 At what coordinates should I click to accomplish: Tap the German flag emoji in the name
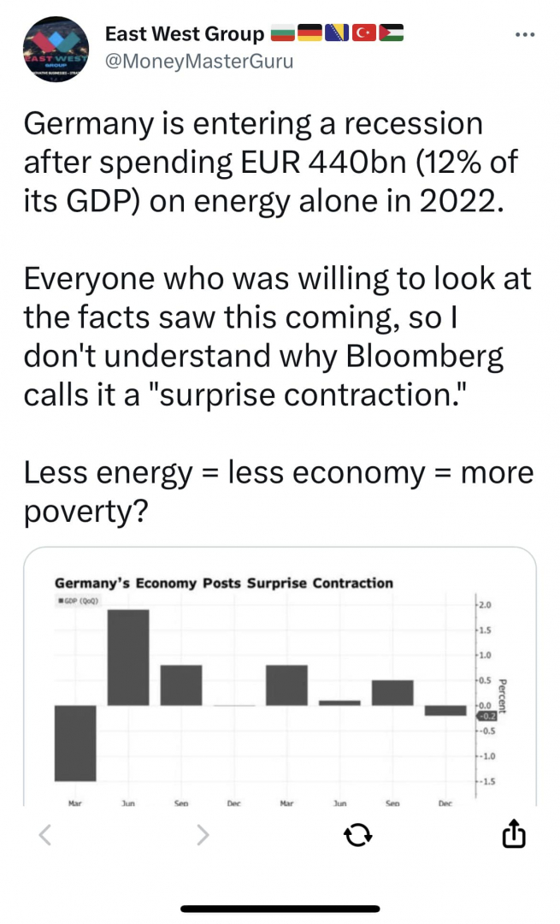point(309,33)
